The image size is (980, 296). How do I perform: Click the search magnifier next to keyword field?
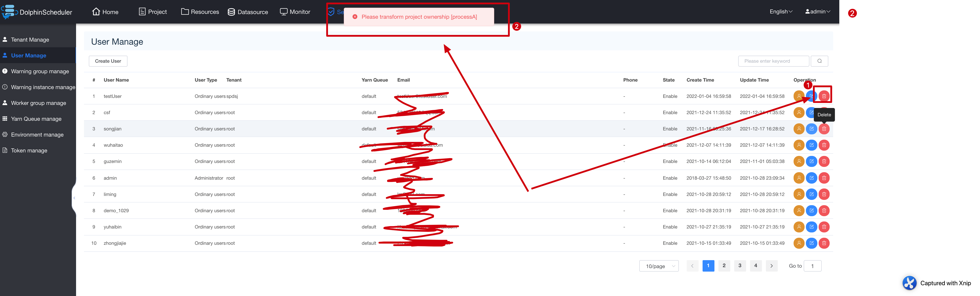(x=820, y=61)
